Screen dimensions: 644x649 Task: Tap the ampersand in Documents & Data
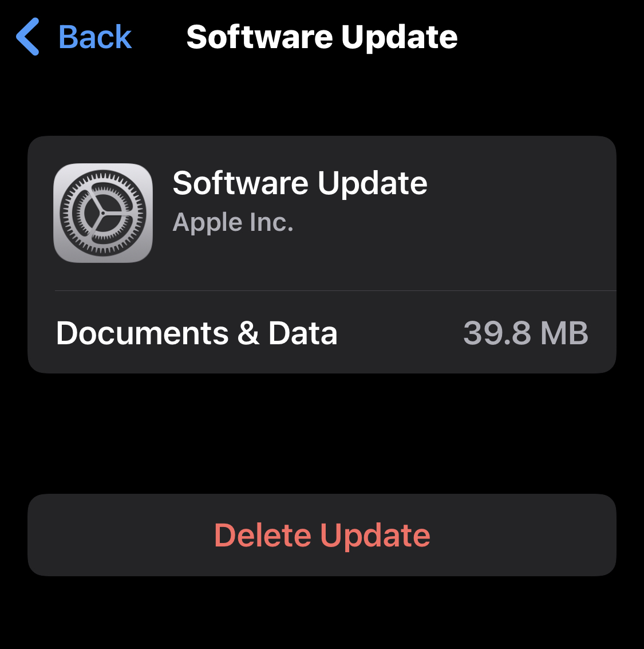click(248, 333)
